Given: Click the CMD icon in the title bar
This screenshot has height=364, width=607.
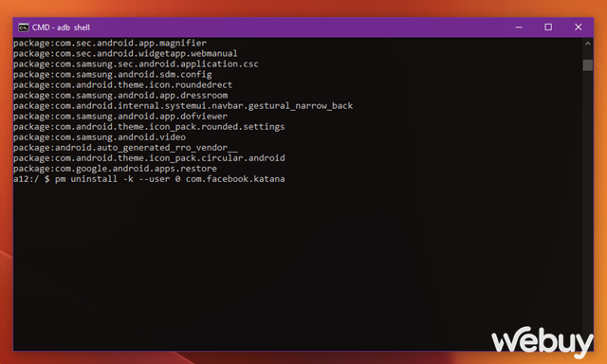Looking at the screenshot, I should pos(23,27).
